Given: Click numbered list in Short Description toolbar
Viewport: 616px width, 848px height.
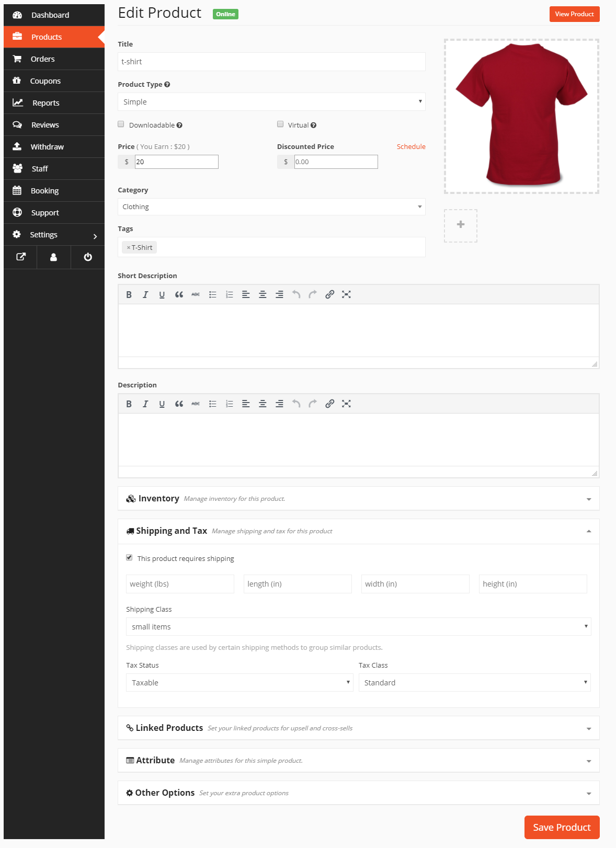Looking at the screenshot, I should 229,294.
